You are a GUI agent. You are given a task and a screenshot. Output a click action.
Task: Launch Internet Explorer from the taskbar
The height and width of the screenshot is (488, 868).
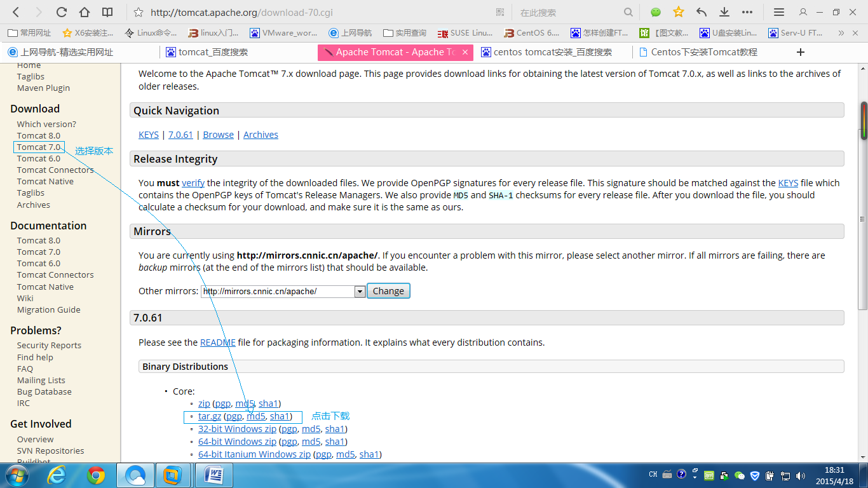click(57, 475)
